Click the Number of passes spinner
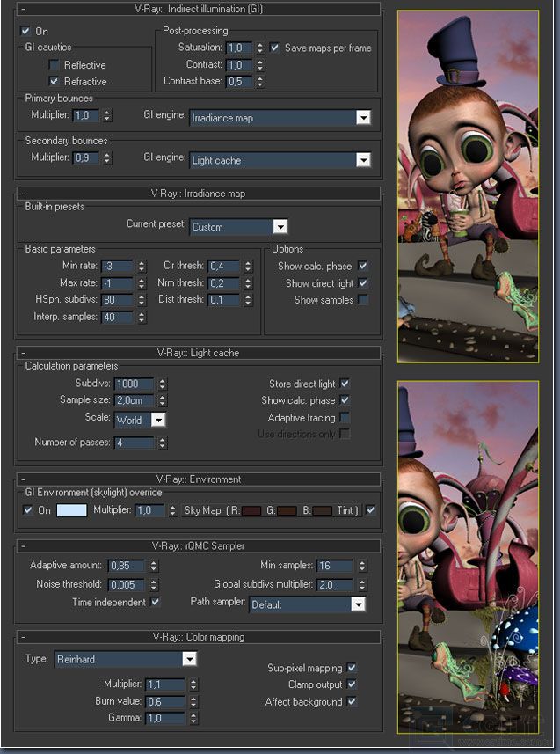The height and width of the screenshot is (754, 560). click(x=163, y=443)
